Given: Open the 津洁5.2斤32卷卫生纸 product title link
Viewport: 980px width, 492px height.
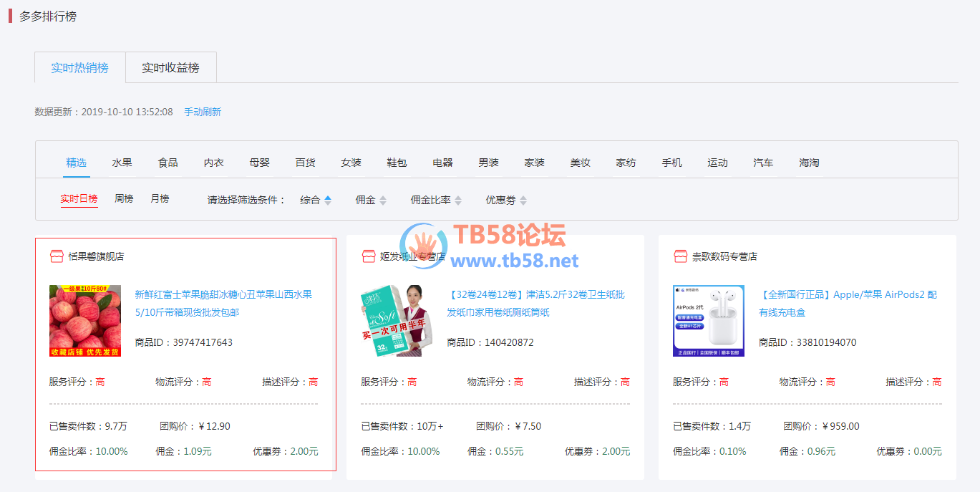Looking at the screenshot, I should 535,304.
